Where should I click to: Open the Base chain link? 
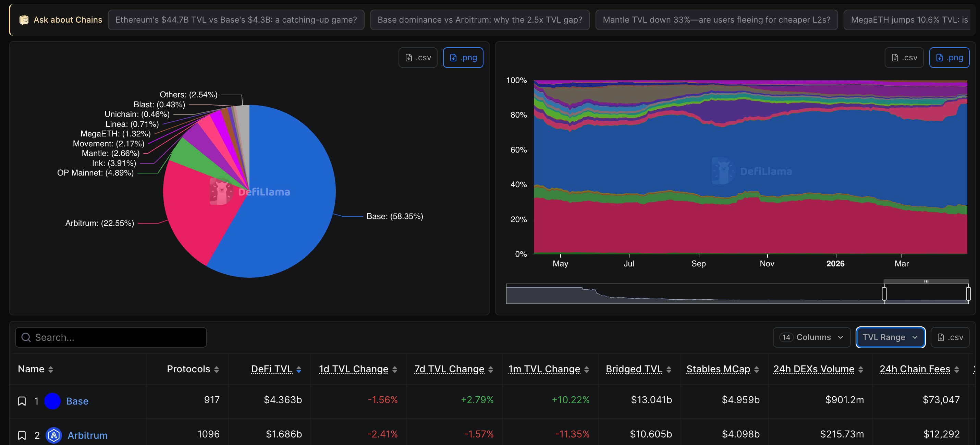click(x=77, y=401)
